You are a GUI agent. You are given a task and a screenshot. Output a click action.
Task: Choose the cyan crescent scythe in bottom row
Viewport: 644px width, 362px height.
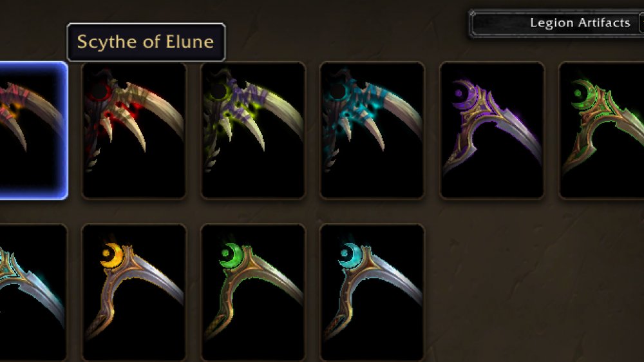(x=372, y=292)
